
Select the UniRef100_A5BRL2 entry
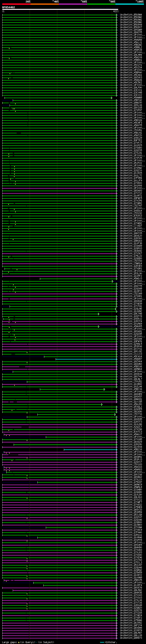[x=131, y=48]
